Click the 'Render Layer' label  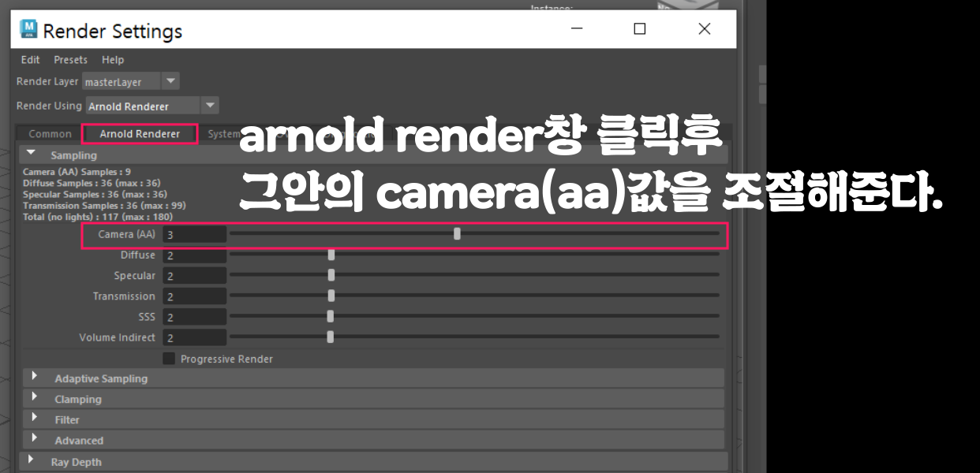[47, 81]
